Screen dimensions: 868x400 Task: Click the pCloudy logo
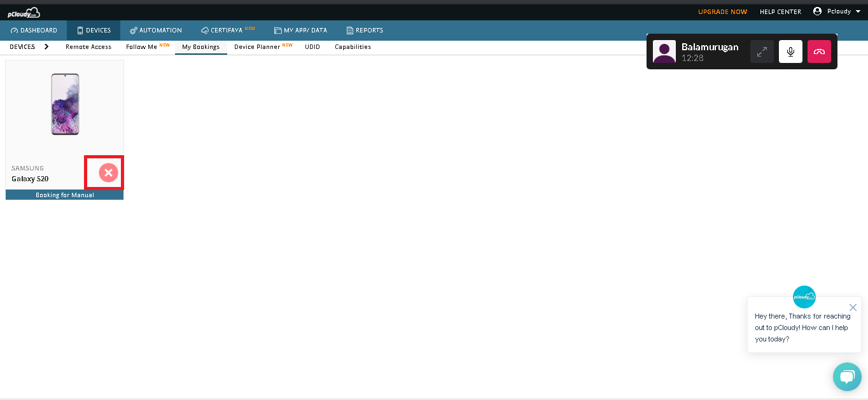coord(24,13)
